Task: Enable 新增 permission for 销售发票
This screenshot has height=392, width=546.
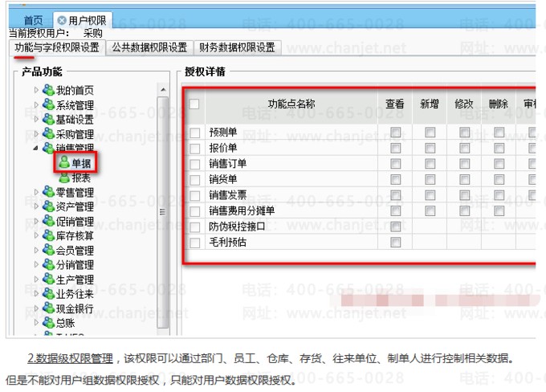Action: click(430, 195)
